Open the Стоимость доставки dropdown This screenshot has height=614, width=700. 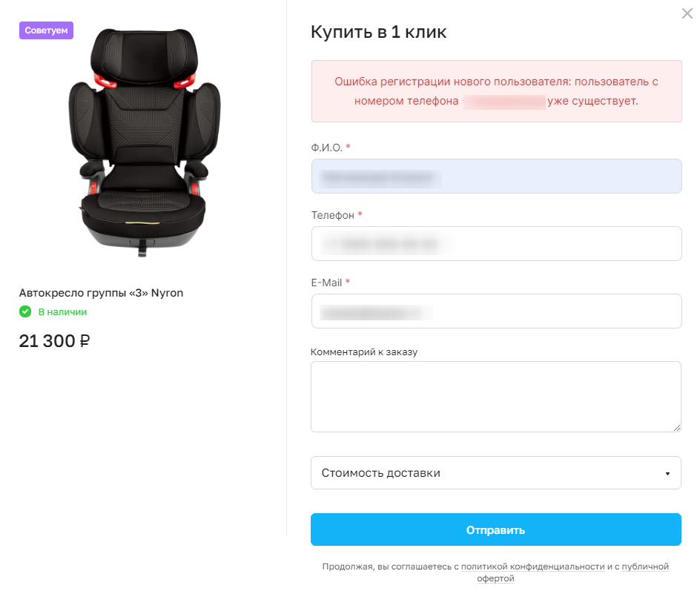496,473
